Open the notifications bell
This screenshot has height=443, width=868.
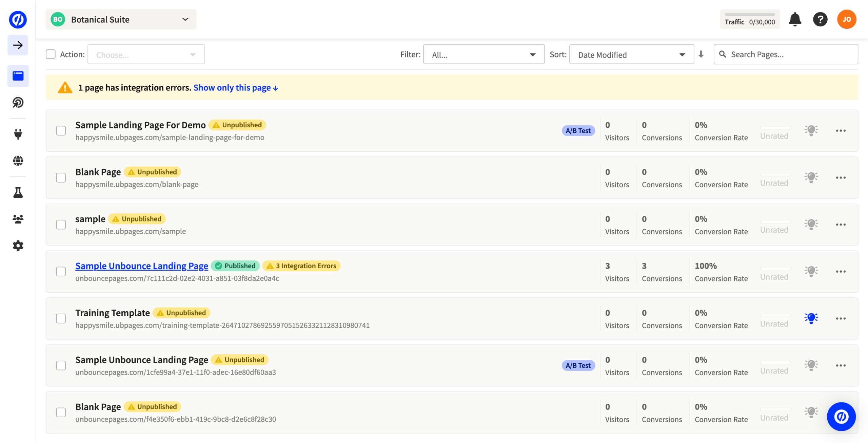(794, 19)
